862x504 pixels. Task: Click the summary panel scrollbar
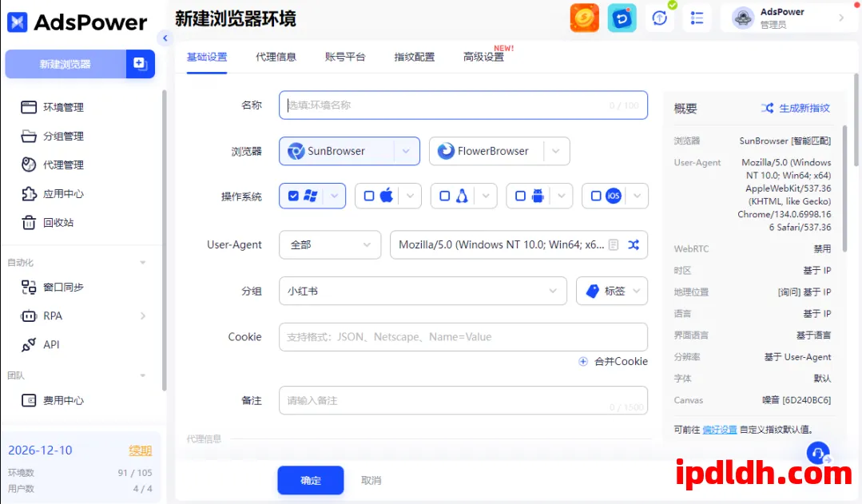[x=845, y=189]
